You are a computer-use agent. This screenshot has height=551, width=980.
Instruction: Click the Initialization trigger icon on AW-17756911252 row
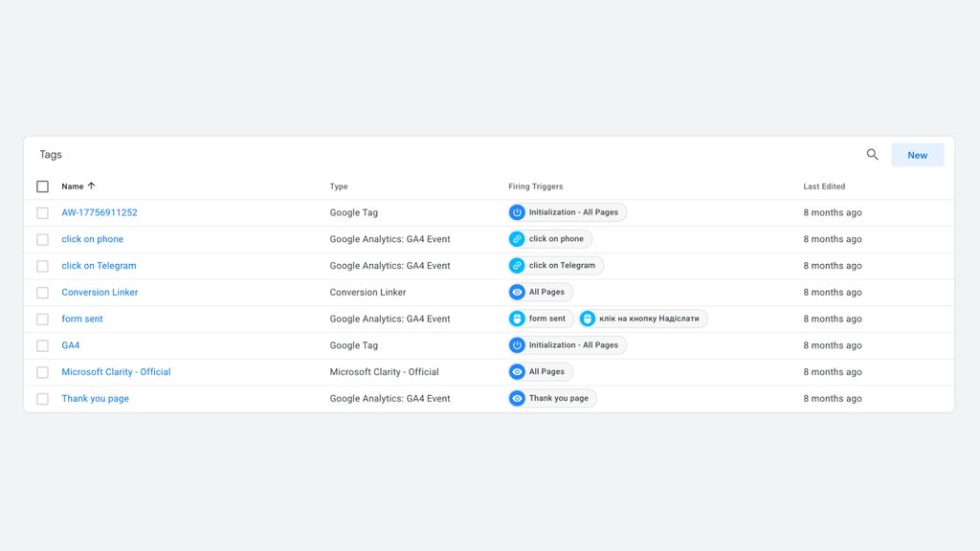pyautogui.click(x=517, y=212)
